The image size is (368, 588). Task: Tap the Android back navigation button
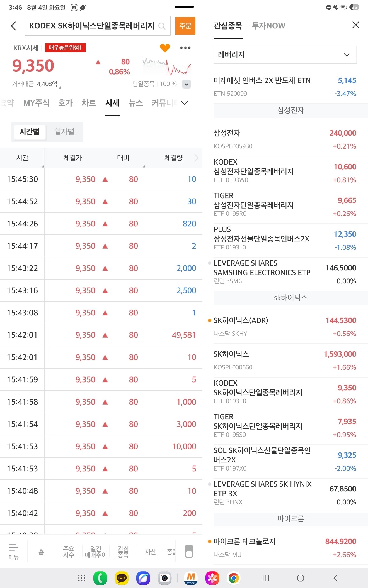coord(336,578)
